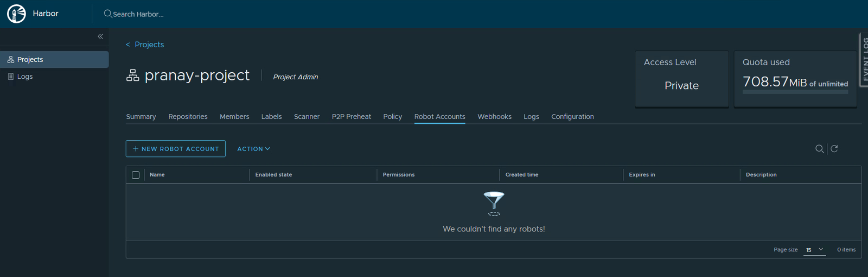Sort by the Expires in column header
The width and height of the screenshot is (868, 277).
(x=642, y=175)
